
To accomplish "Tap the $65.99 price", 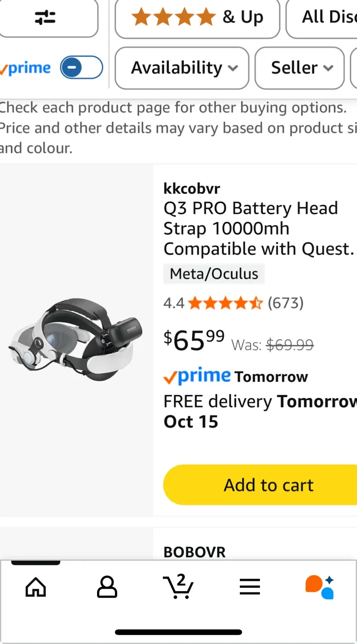I will click(x=194, y=340).
